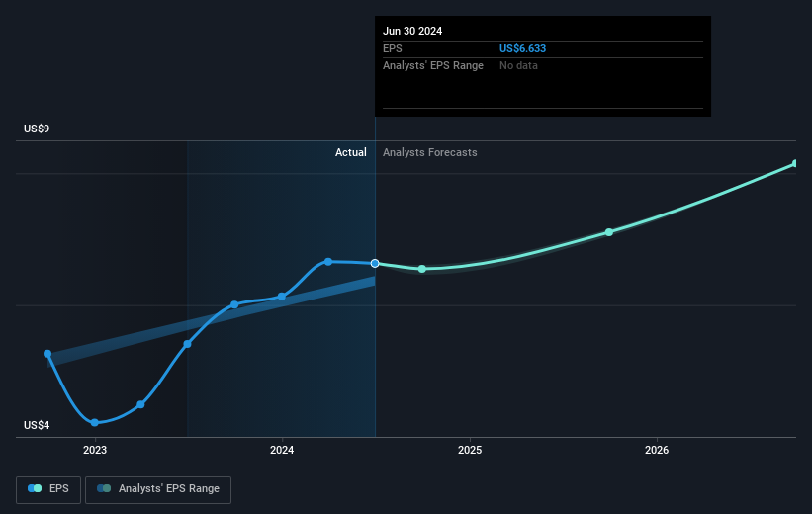Viewport: 812px width, 514px height.
Task: Click the 'EPS' row label in the tooltip
Action: click(392, 48)
